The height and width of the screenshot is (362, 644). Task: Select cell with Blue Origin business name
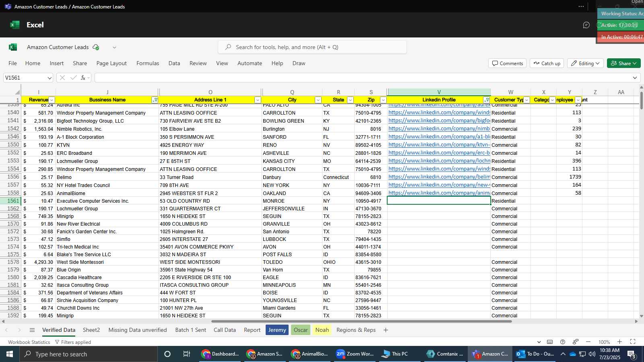[x=107, y=270]
